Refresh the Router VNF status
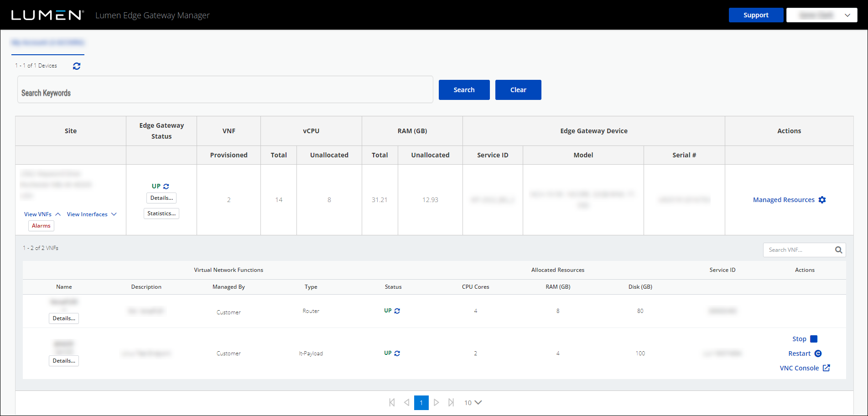Screen dimensions: 868x416 [x=397, y=311]
